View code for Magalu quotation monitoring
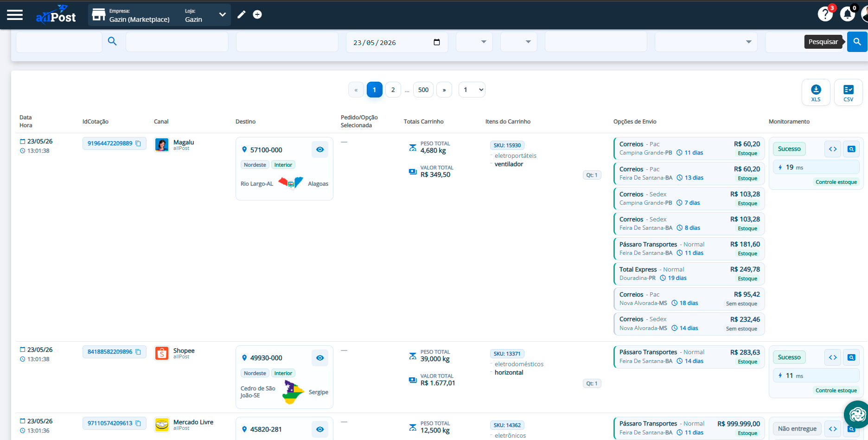This screenshot has height=440, width=868. [833, 149]
